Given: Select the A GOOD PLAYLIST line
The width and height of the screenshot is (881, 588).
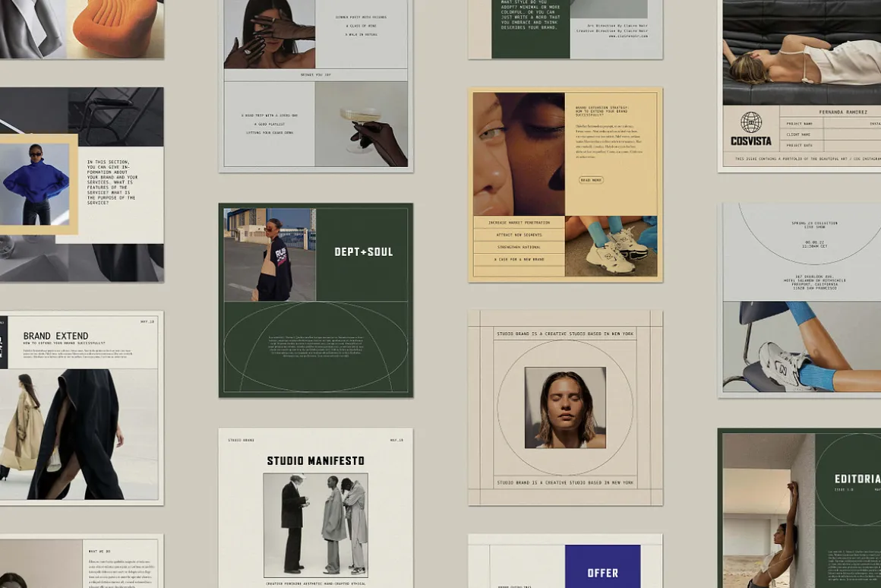Looking at the screenshot, I should [x=269, y=125].
